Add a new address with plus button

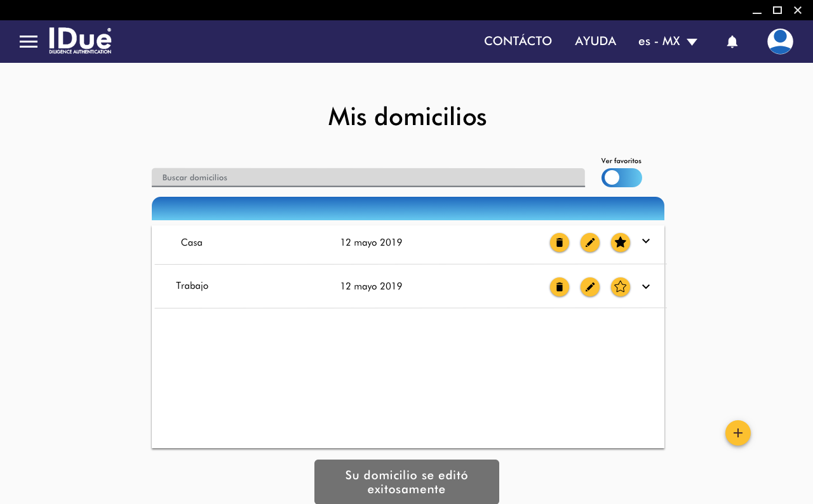[x=738, y=433]
